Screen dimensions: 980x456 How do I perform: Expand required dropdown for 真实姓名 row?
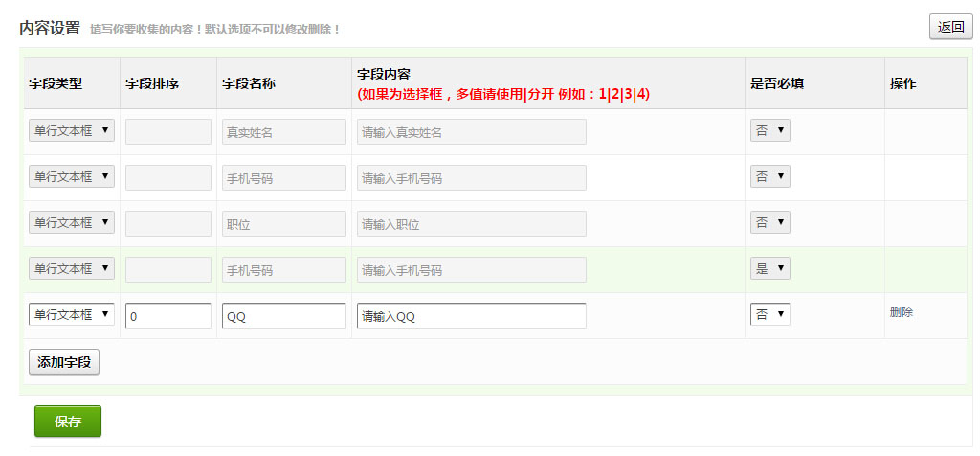(769, 131)
